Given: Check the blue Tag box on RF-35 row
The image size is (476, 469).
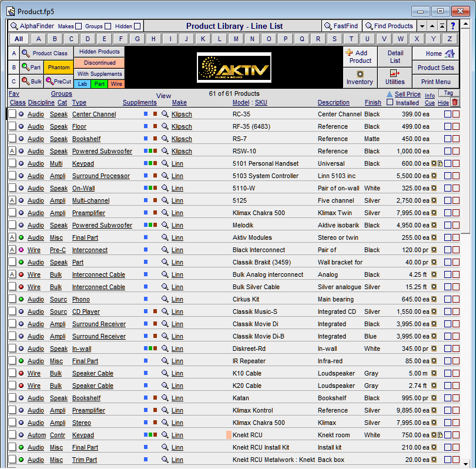Looking at the screenshot, I should click(448, 126).
